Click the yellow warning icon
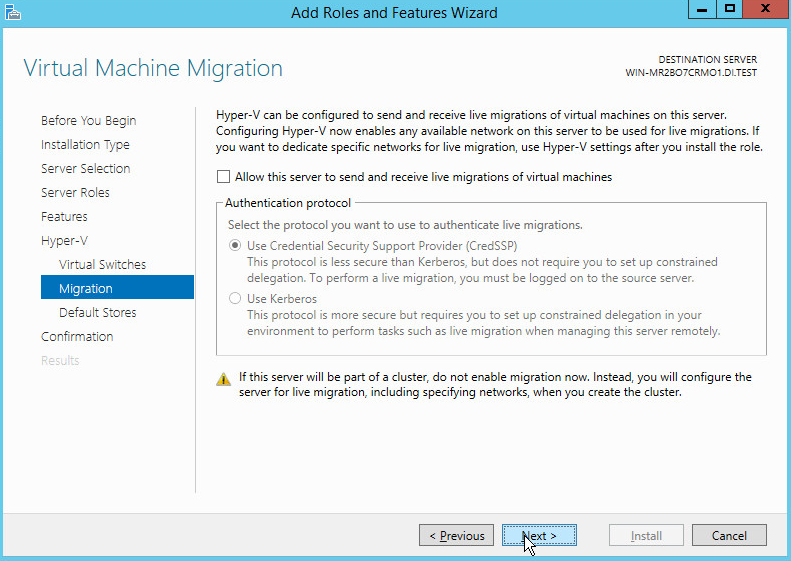 click(x=224, y=379)
